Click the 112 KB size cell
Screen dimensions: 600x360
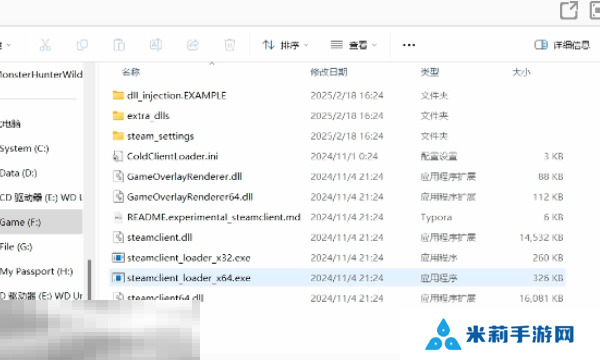[x=548, y=197]
